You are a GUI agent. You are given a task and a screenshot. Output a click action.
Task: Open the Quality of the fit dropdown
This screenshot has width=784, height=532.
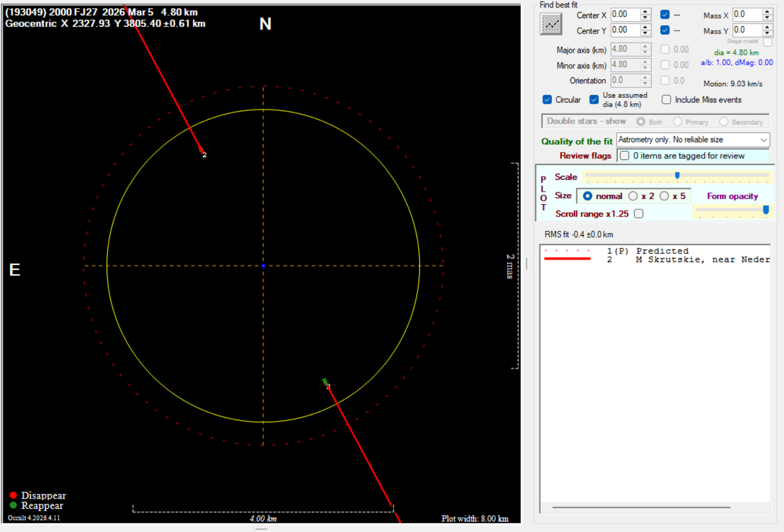click(764, 140)
